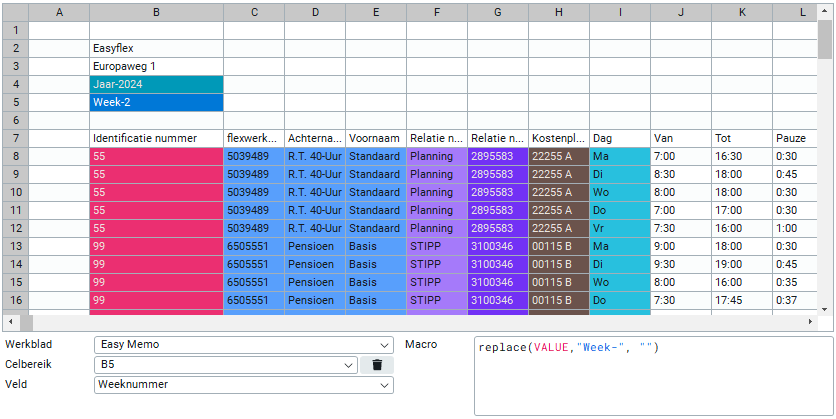Select the Identificatie nummer header cell
This screenshot has height=419, width=836.
pos(156,138)
